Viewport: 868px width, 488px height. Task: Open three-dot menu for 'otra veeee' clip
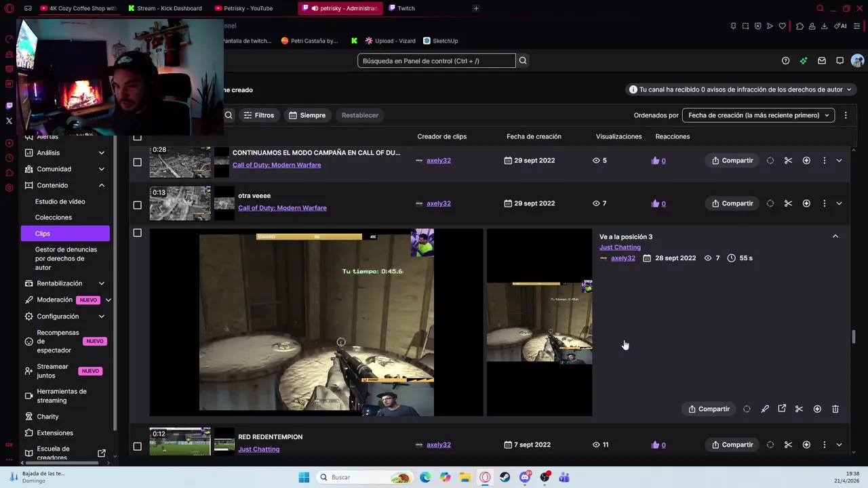point(824,203)
